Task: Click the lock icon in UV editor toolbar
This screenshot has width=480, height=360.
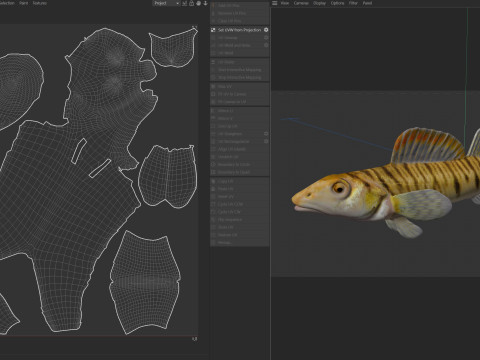Action: tap(191, 3)
